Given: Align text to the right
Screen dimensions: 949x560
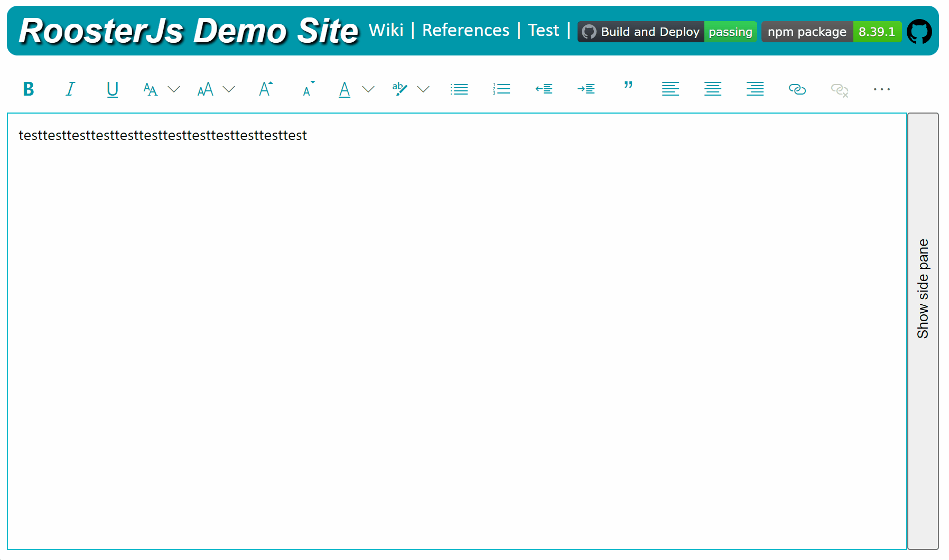Looking at the screenshot, I should [755, 89].
